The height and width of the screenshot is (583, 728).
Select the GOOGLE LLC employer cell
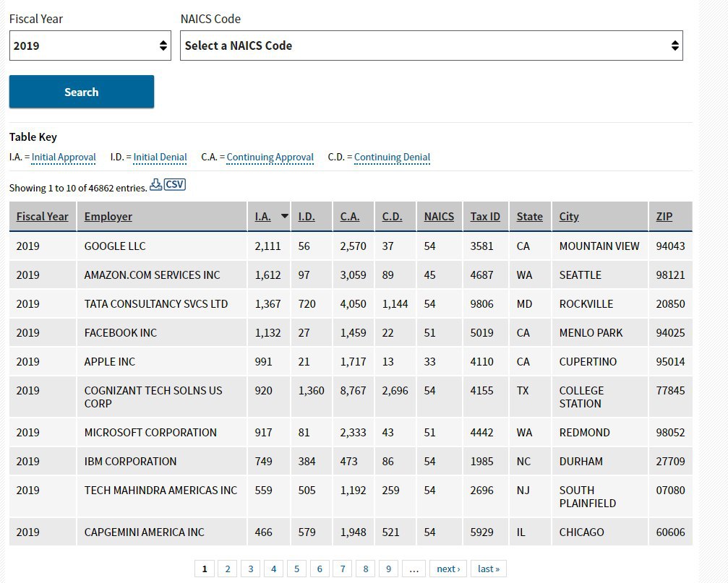[161, 246]
